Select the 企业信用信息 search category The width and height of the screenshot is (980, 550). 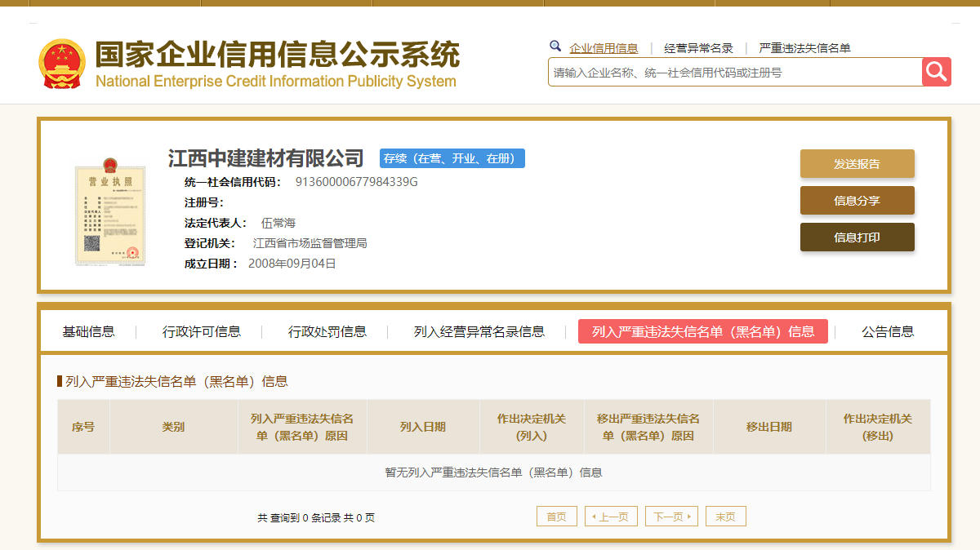[604, 48]
